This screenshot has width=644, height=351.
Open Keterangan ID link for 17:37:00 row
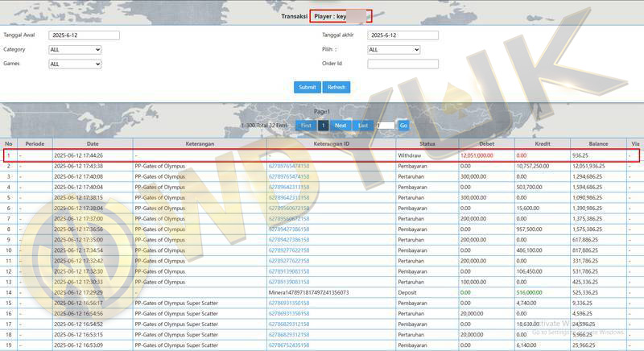(289, 219)
